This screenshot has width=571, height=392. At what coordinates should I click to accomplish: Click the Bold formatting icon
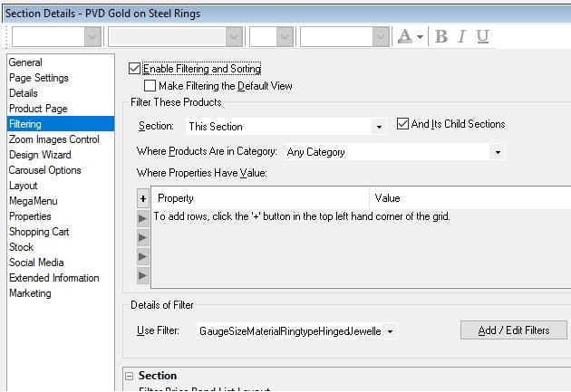(x=441, y=36)
